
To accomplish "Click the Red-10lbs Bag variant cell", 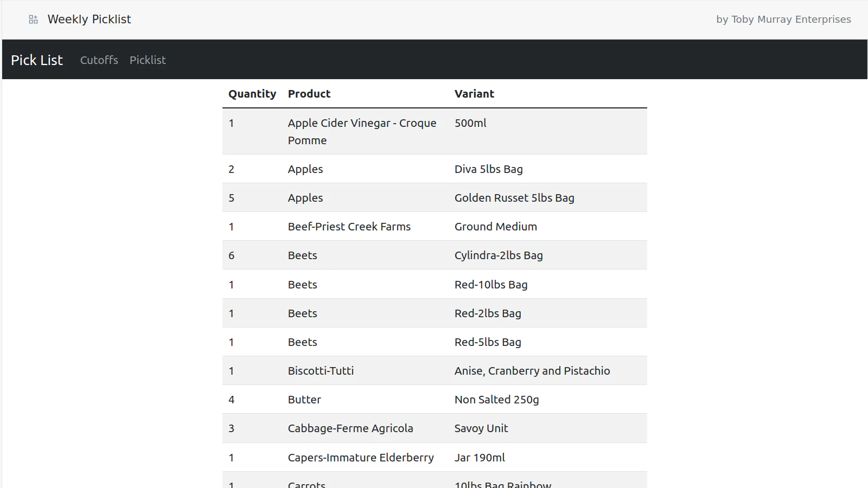I will pos(490,284).
